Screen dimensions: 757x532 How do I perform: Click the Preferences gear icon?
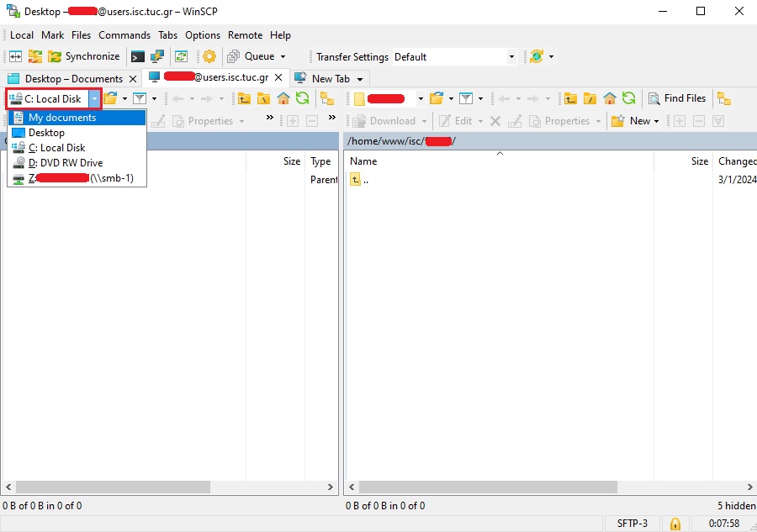point(209,56)
